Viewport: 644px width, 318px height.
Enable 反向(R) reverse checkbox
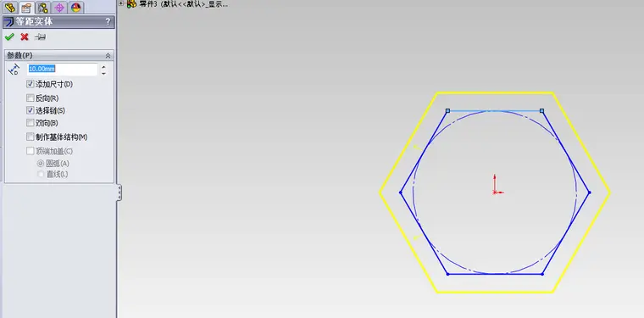pos(30,98)
